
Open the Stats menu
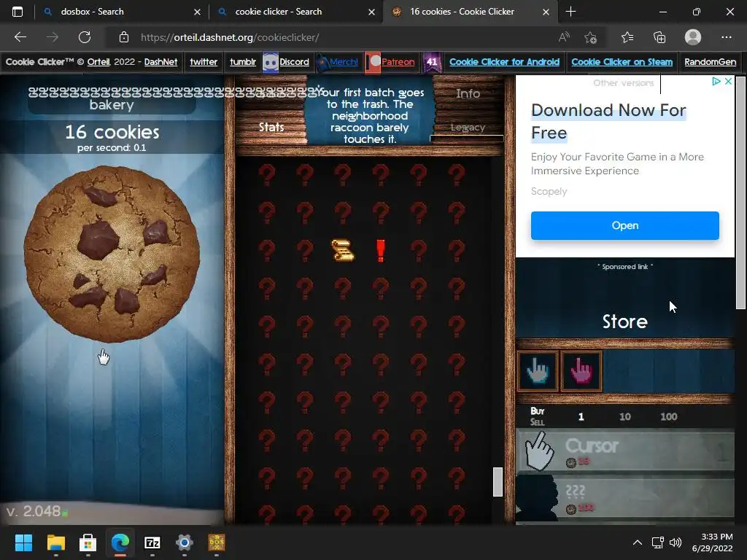tap(271, 127)
